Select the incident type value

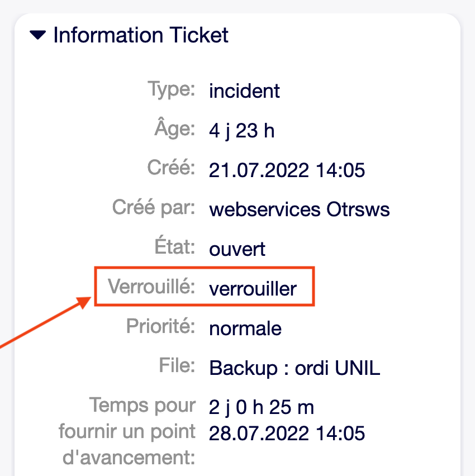(x=244, y=91)
